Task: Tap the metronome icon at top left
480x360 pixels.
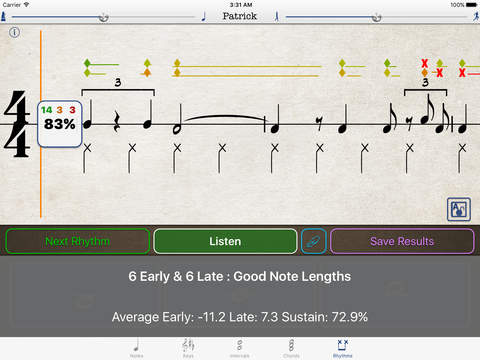Action: [3, 16]
